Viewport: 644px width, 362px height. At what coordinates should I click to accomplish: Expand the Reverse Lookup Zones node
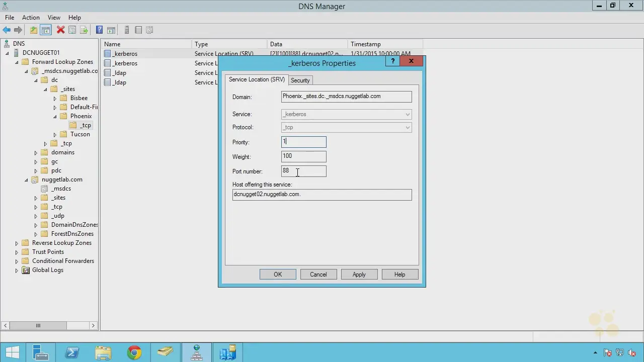point(17,243)
